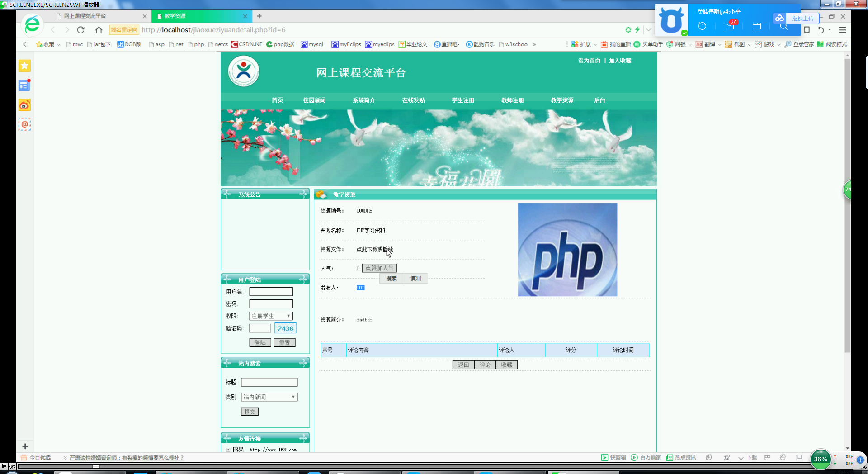Open the Weibo sidebar icon
The width and height of the screenshot is (868, 474).
[x=24, y=105]
